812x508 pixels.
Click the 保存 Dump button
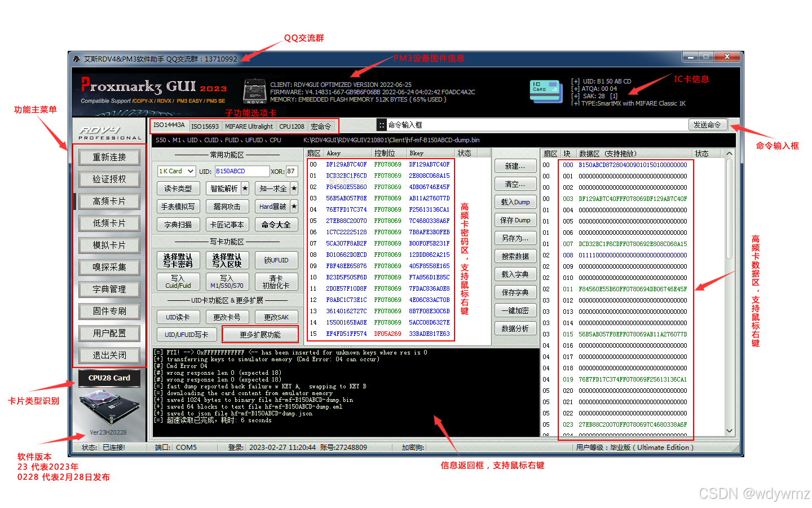[515, 220]
